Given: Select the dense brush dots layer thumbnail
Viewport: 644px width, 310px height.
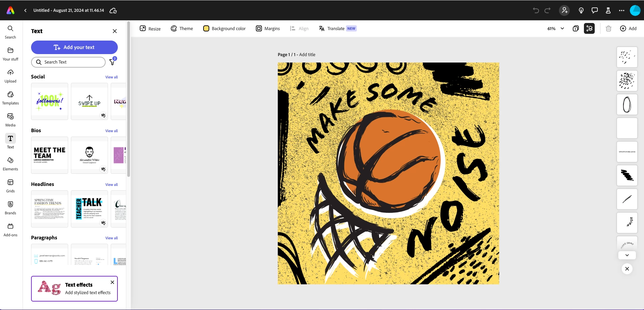Looking at the screenshot, I should [x=627, y=81].
